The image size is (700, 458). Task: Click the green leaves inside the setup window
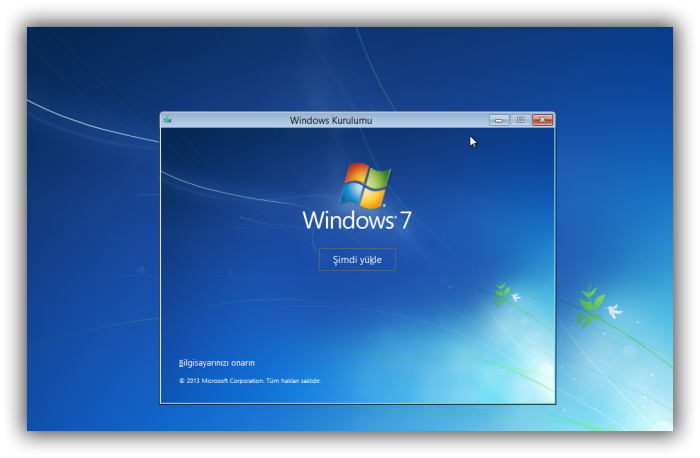(501, 294)
